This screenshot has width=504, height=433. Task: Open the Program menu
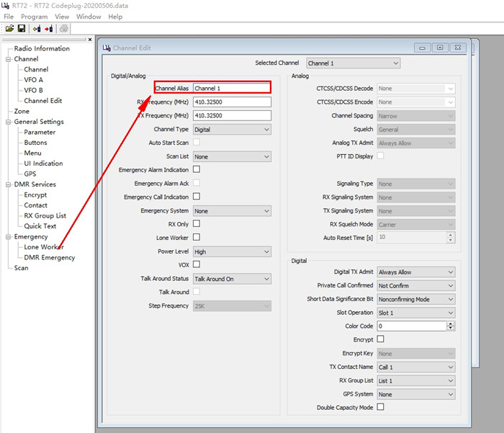pyautogui.click(x=34, y=17)
